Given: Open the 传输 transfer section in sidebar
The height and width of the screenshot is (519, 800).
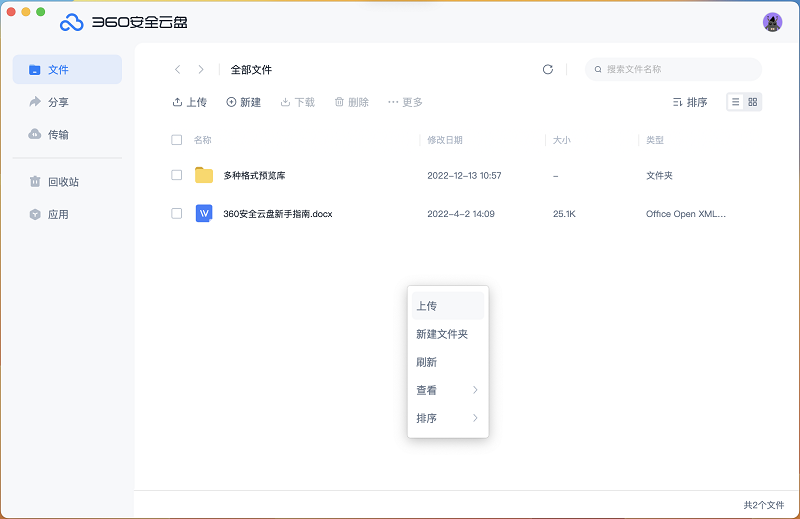Looking at the screenshot, I should point(58,134).
